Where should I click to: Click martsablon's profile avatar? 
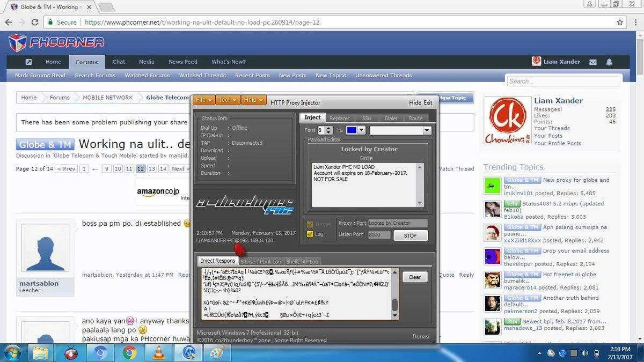(45, 248)
